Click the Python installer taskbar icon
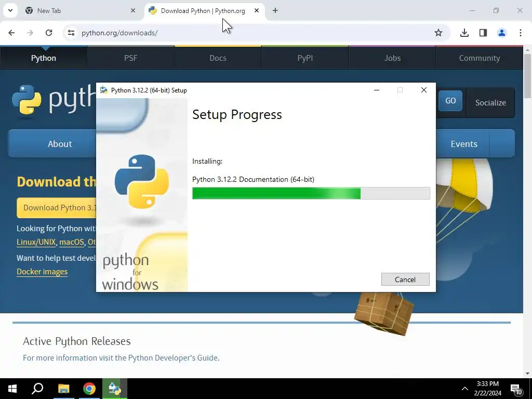 [115, 389]
